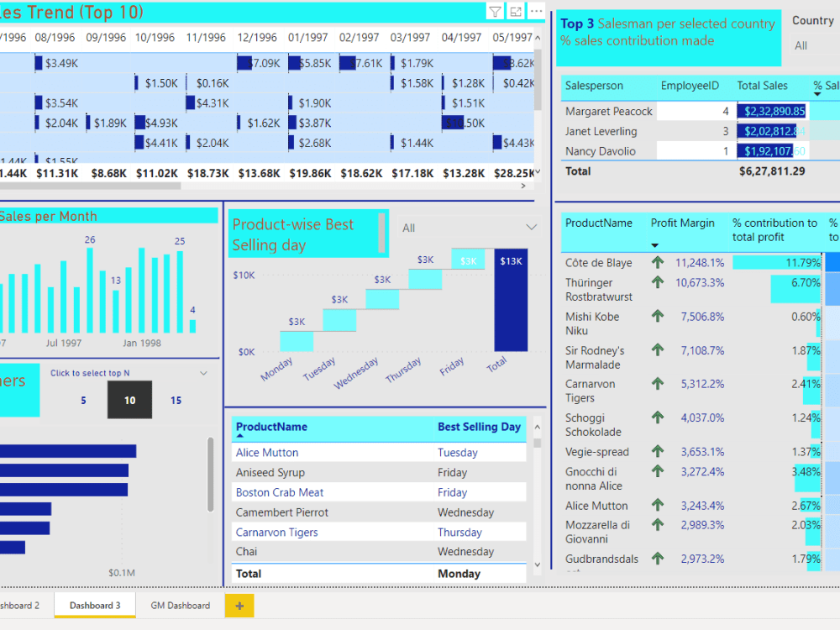Select Sir Rodney's Marmalade product
This screenshot has height=630, width=840.
595,357
